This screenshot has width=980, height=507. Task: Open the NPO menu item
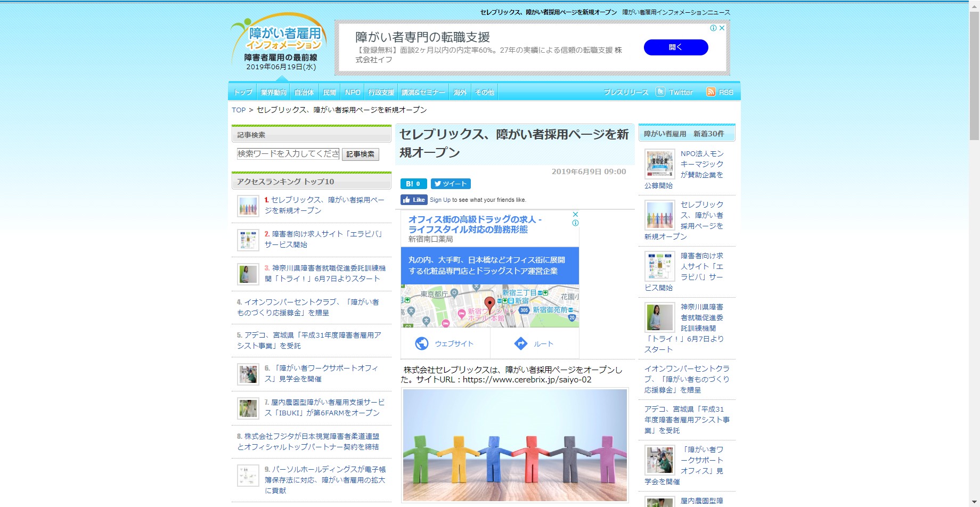353,92
